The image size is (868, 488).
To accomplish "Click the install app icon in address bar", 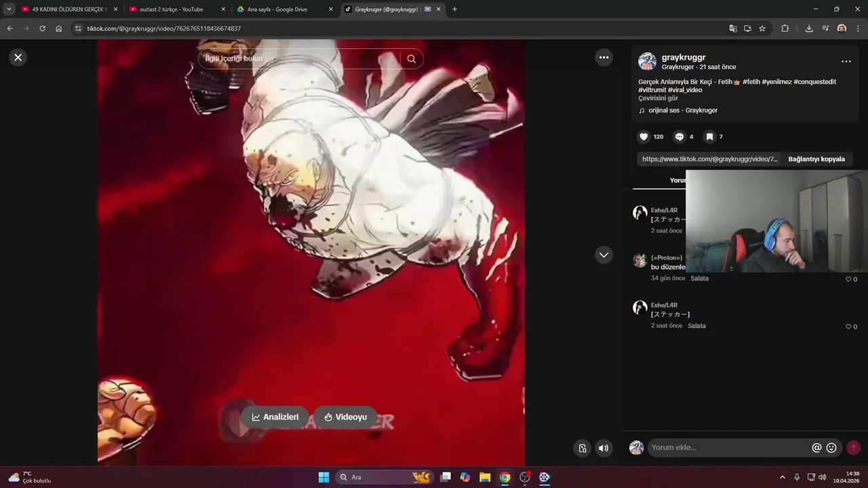I will click(x=747, y=28).
